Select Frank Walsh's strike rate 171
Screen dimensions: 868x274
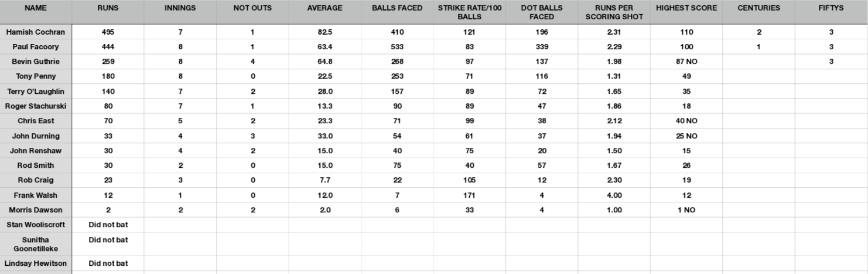tap(469, 195)
